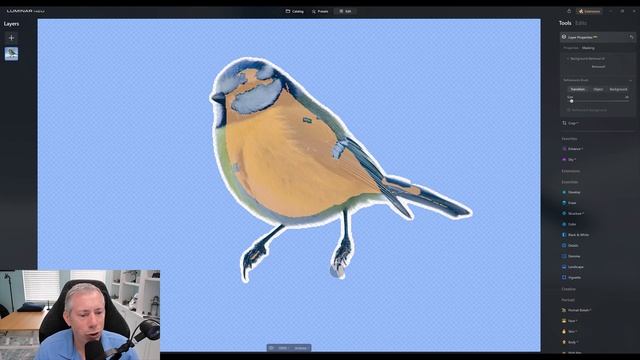The width and height of the screenshot is (640, 360).
Task: Open the Vignette tool
Action: click(571, 278)
